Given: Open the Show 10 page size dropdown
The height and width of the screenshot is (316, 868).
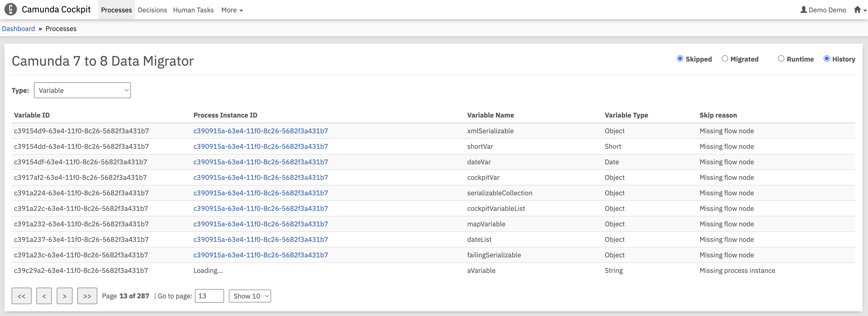Looking at the screenshot, I should (x=250, y=296).
